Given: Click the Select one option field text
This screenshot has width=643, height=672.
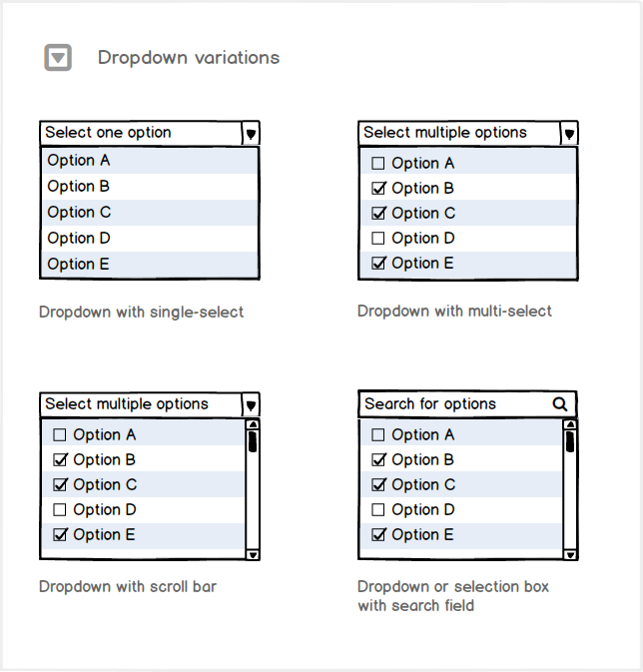Looking at the screenshot, I should 108,133.
